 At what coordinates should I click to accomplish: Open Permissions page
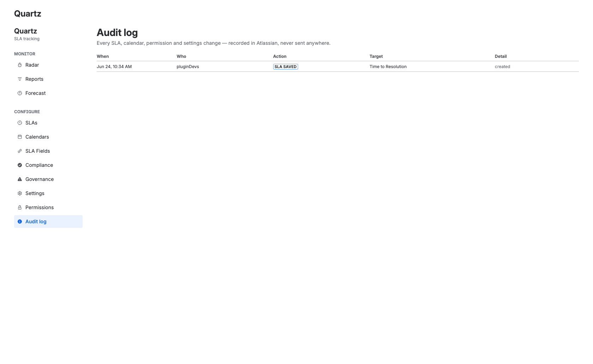pyautogui.click(x=48, y=207)
